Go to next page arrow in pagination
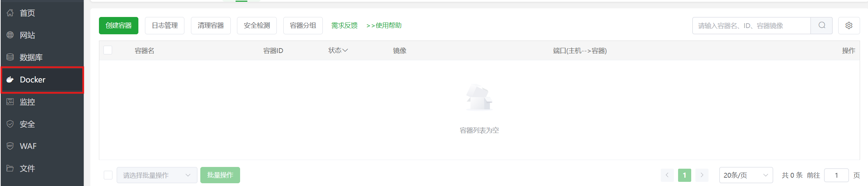Image resolution: width=868 pixels, height=186 pixels. click(x=702, y=175)
